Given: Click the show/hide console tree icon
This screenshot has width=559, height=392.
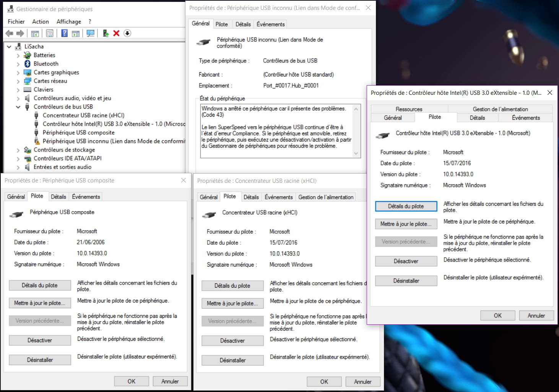Looking at the screenshot, I should pyautogui.click(x=35, y=34).
